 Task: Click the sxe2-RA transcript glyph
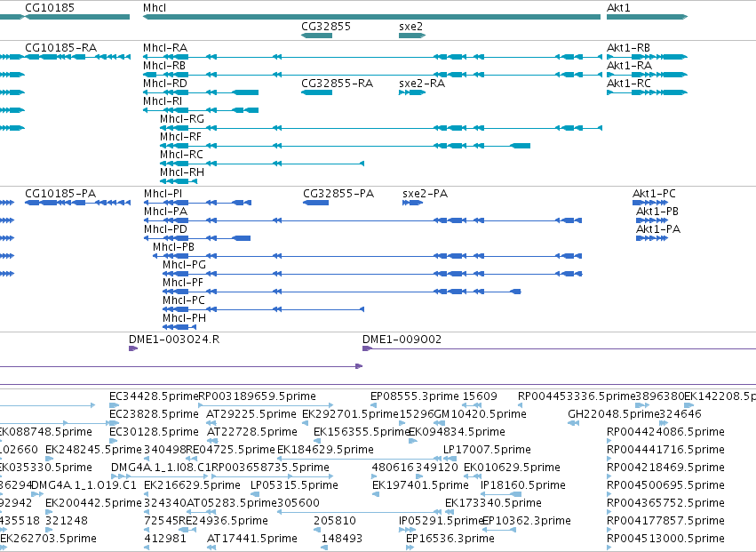click(x=412, y=92)
